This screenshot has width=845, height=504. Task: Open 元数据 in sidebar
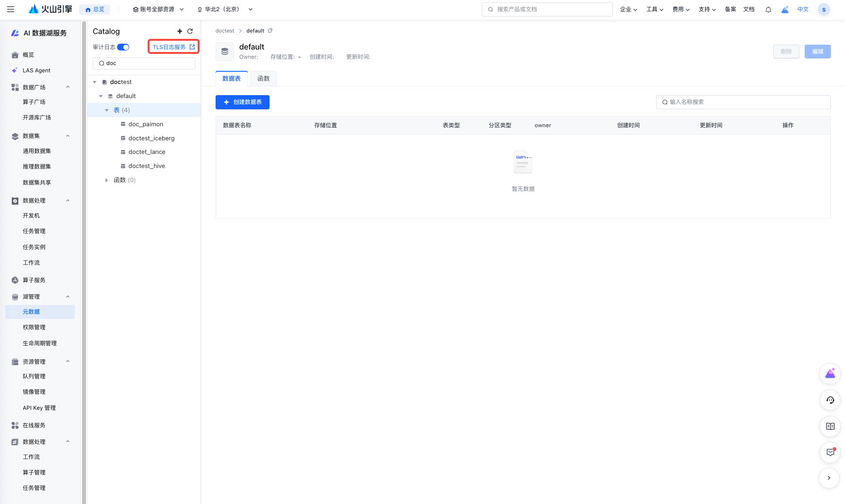coord(40,312)
